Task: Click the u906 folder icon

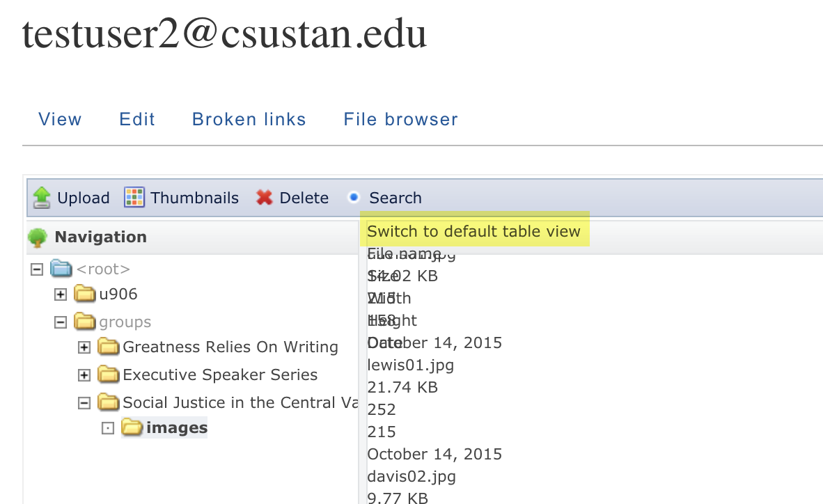Action: pyautogui.click(x=84, y=294)
